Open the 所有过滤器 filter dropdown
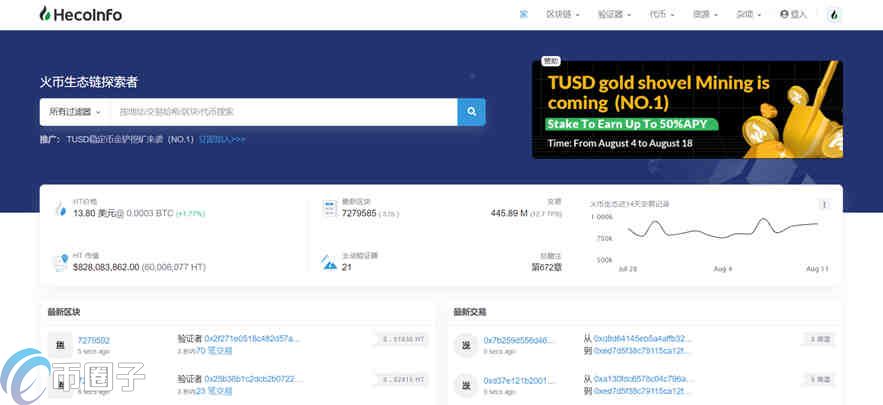Image resolution: width=883 pixels, height=405 pixels. coord(75,112)
